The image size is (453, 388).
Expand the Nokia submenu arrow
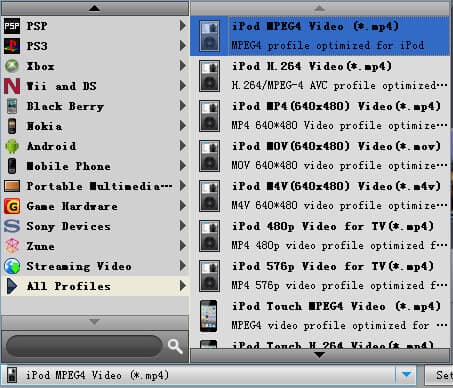pyautogui.click(x=182, y=126)
